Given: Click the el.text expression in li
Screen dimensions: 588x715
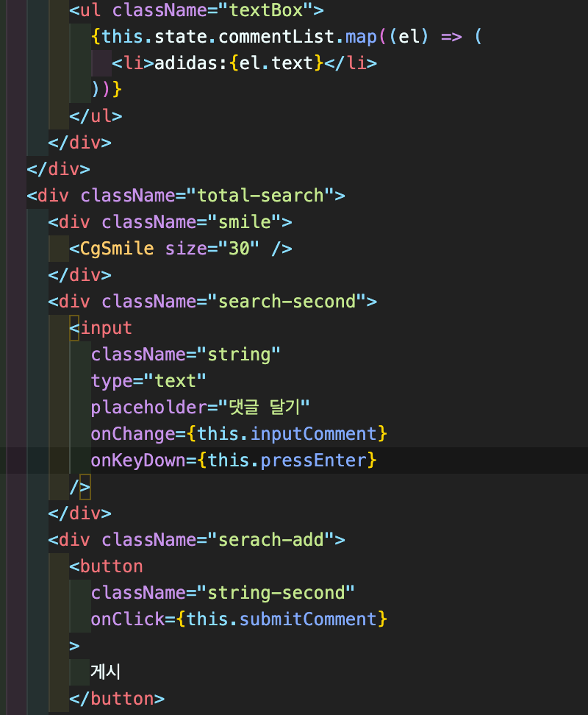Looking at the screenshot, I should pyautogui.click(x=276, y=63).
